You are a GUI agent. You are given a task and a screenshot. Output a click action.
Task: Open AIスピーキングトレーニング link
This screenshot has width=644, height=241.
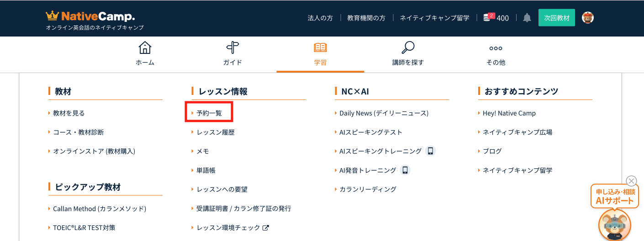click(380, 151)
